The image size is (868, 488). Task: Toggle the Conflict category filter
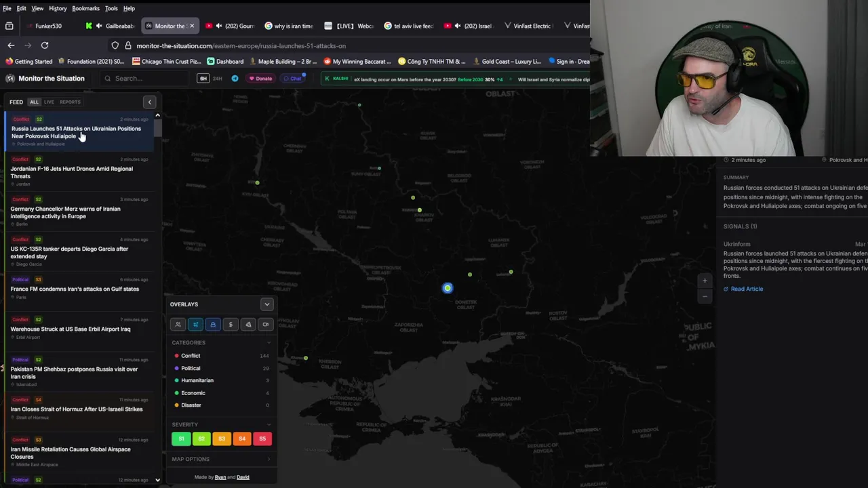221,356
